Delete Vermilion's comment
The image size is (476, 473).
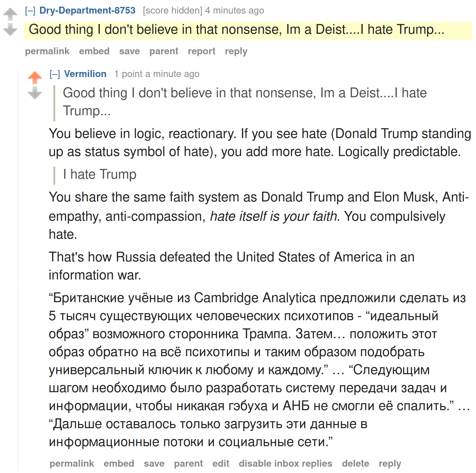pos(356,464)
